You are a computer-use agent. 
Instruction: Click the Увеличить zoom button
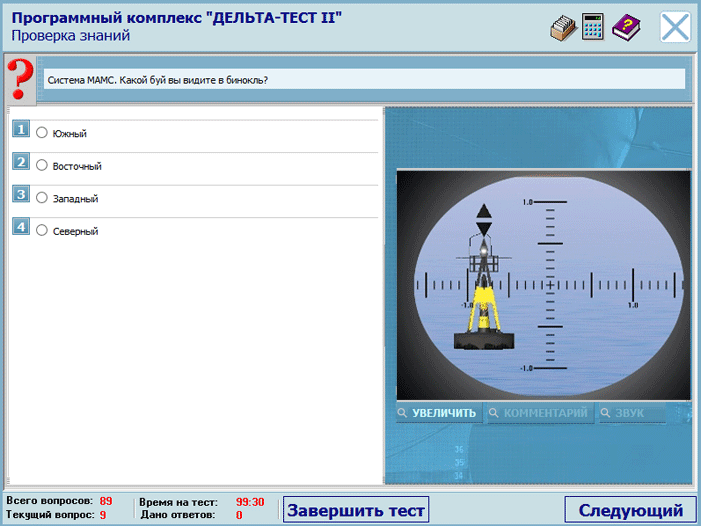(439, 413)
